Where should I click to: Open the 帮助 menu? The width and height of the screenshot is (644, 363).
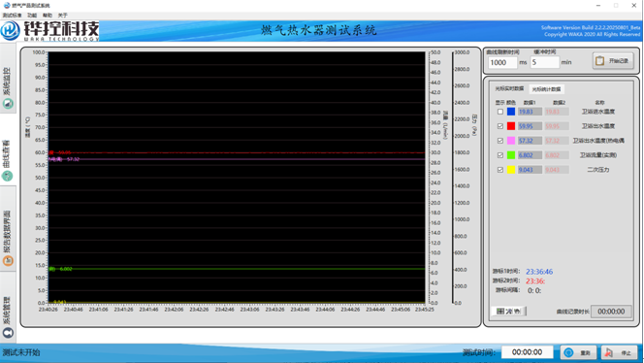click(x=48, y=16)
